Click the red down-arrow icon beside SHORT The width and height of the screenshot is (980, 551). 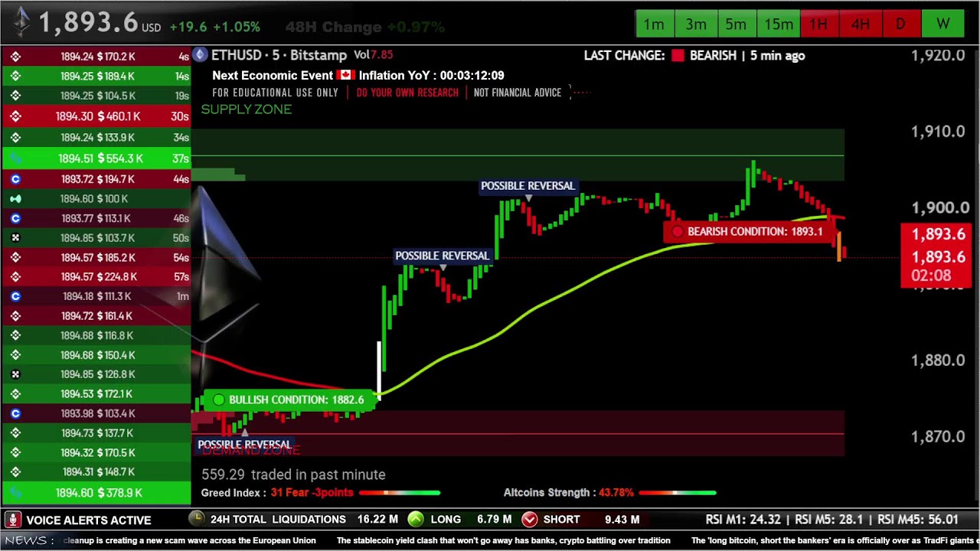pos(529,519)
